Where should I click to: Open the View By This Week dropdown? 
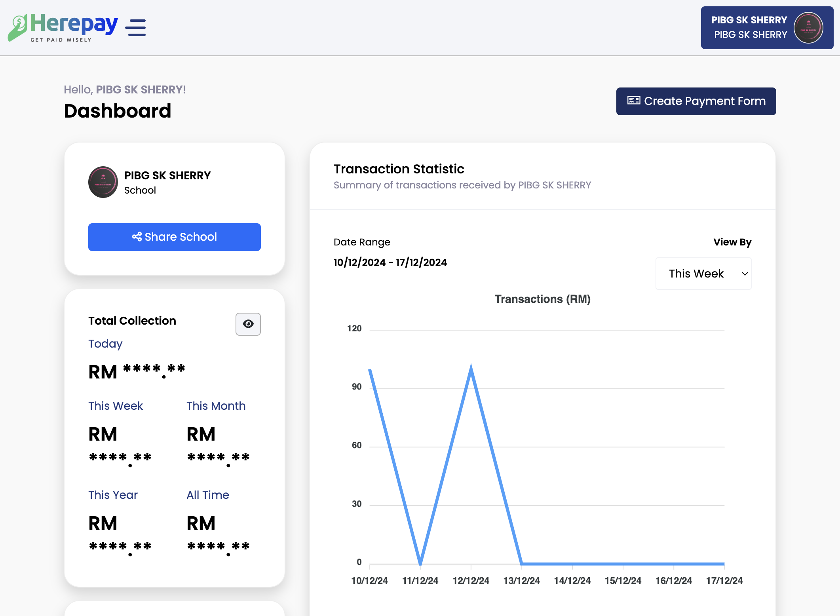pos(703,274)
